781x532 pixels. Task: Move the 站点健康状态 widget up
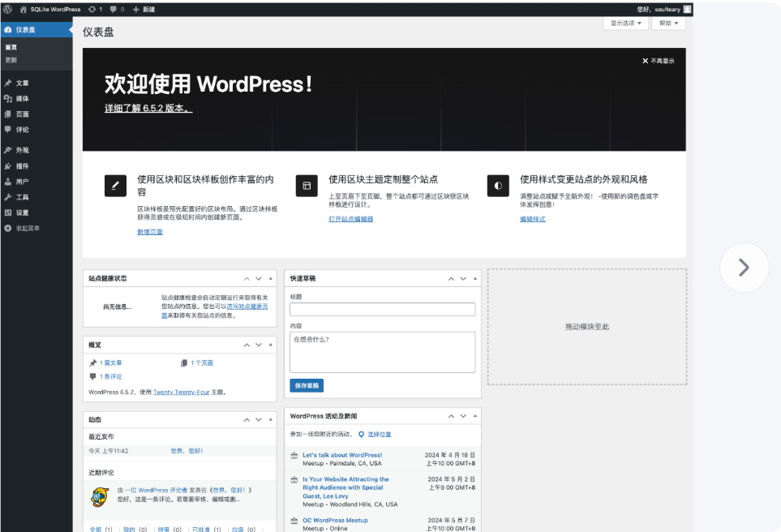point(247,279)
